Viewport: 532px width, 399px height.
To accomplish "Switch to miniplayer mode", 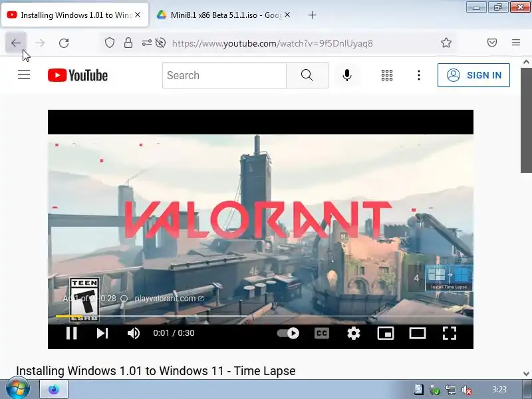I will click(386, 333).
